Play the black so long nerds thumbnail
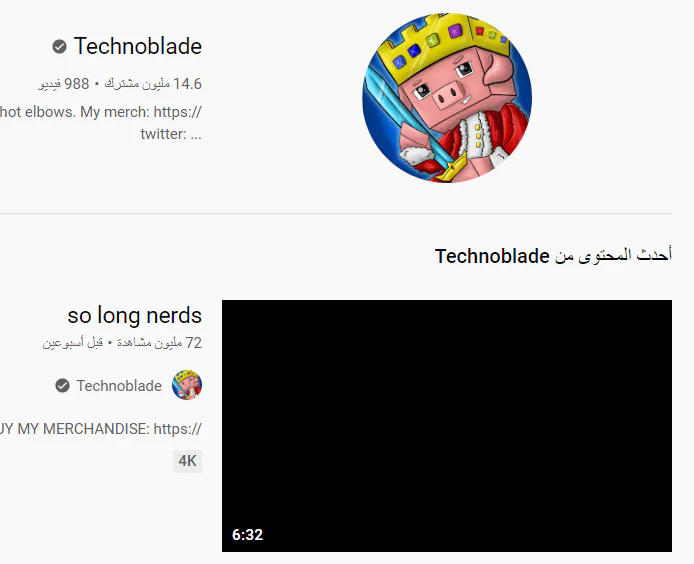 tap(447, 425)
